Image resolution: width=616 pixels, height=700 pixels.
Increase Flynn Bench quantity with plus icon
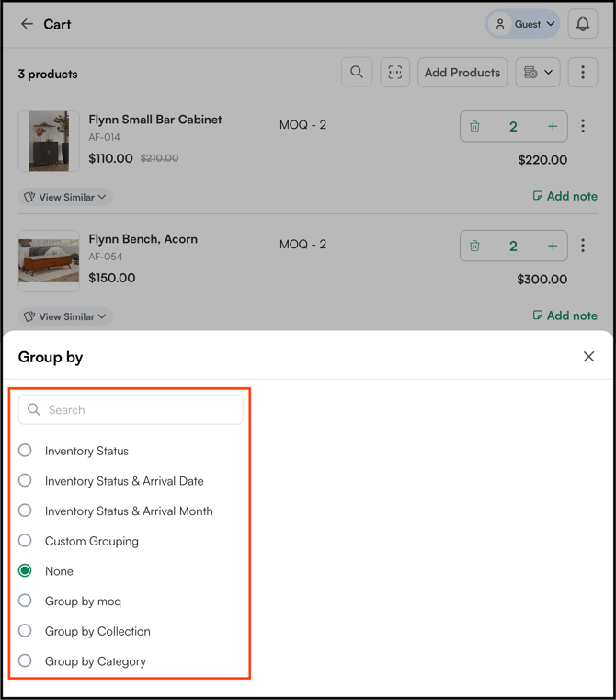pos(553,246)
